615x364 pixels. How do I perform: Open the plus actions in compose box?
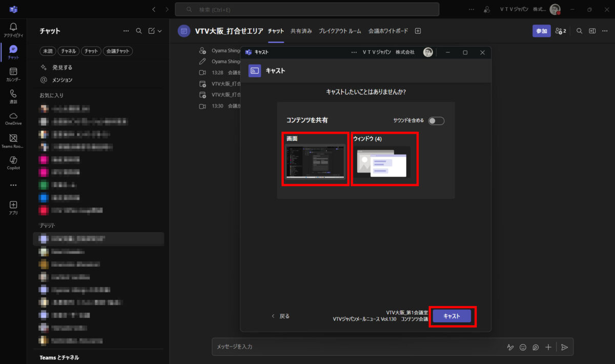click(548, 347)
